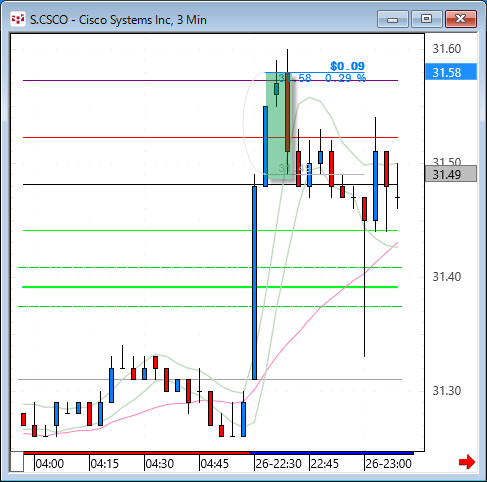Click the blue session bar on time axis

coord(332,453)
